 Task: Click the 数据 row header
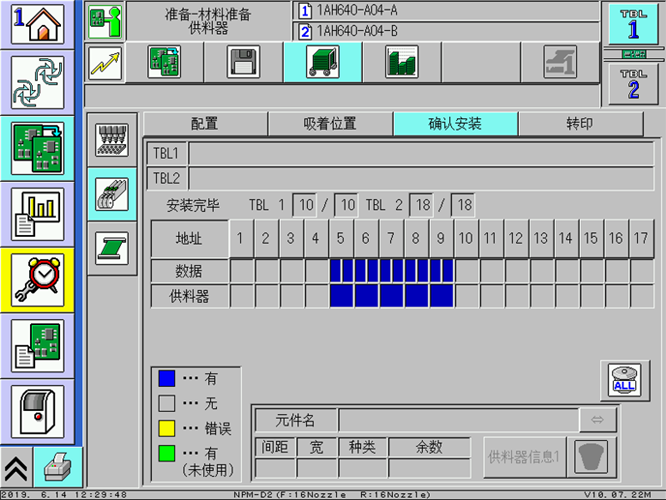tap(189, 271)
